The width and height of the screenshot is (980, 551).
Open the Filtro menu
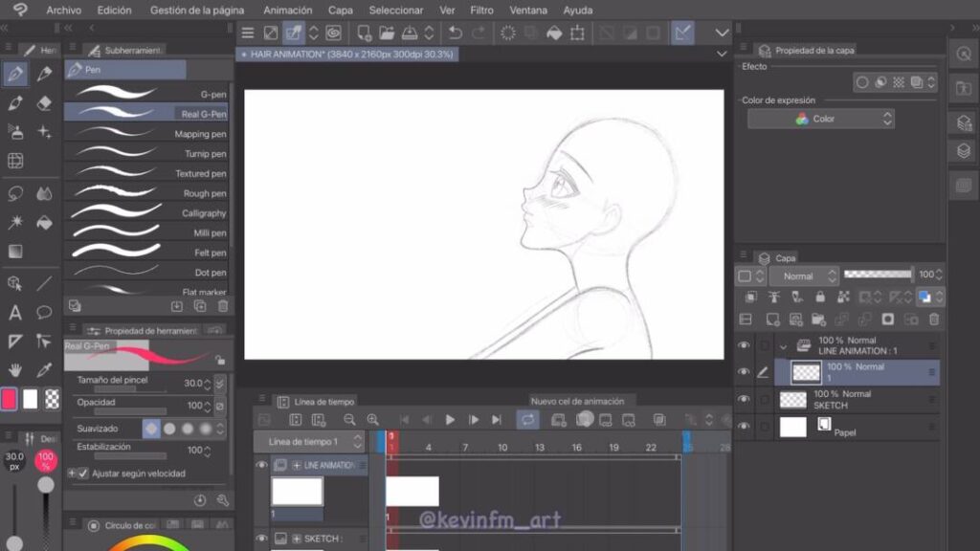pos(482,10)
